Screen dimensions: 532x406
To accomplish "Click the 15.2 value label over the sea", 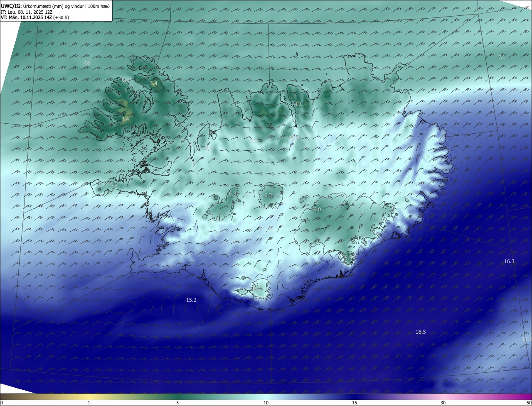I will [x=191, y=300].
